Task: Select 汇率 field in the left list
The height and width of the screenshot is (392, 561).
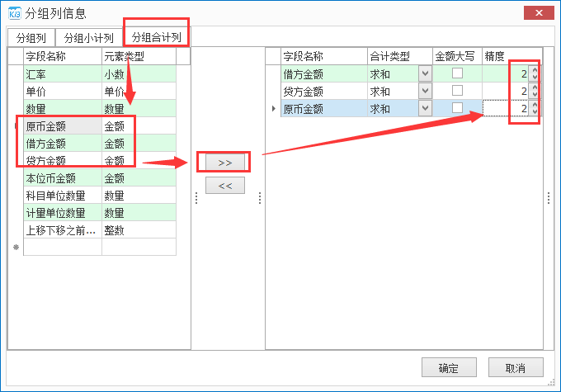Action: pos(62,73)
